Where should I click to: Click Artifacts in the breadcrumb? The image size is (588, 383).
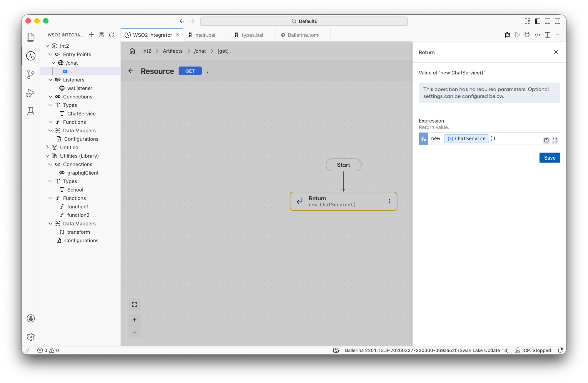coord(173,51)
